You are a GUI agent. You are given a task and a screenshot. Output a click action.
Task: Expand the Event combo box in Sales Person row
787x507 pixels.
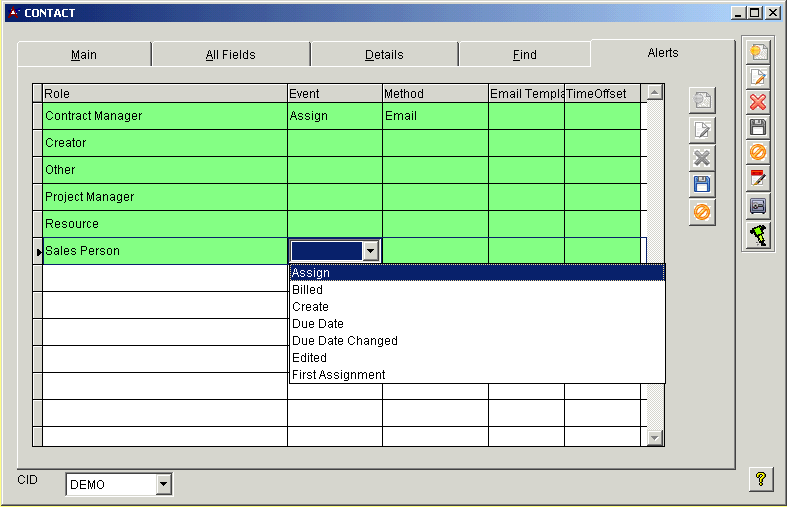pos(371,251)
